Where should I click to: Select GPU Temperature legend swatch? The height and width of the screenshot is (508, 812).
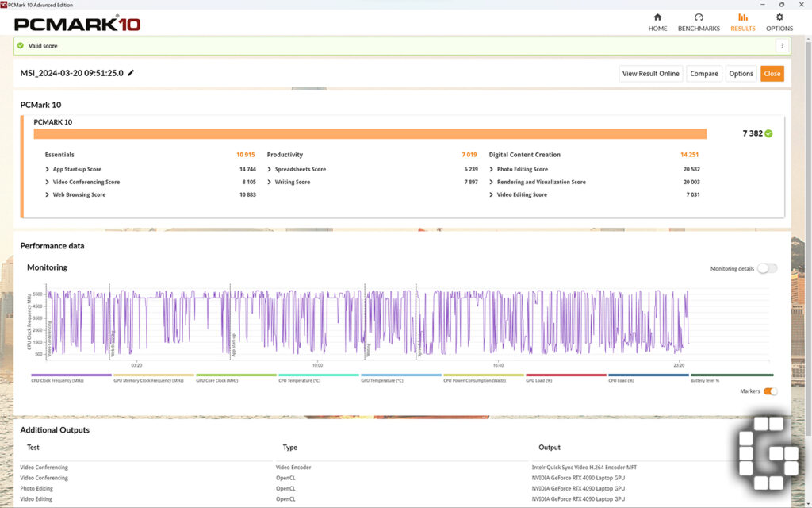click(x=401, y=375)
